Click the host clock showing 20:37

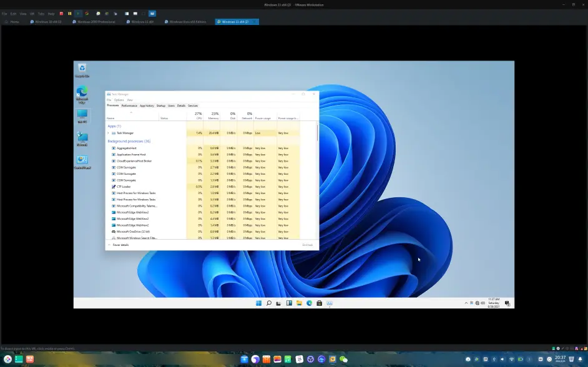point(560,359)
